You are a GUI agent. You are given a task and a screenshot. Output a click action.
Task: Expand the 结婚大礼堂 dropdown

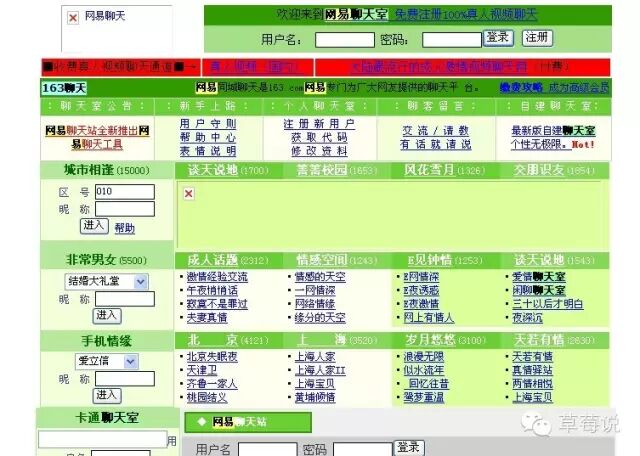(x=107, y=282)
